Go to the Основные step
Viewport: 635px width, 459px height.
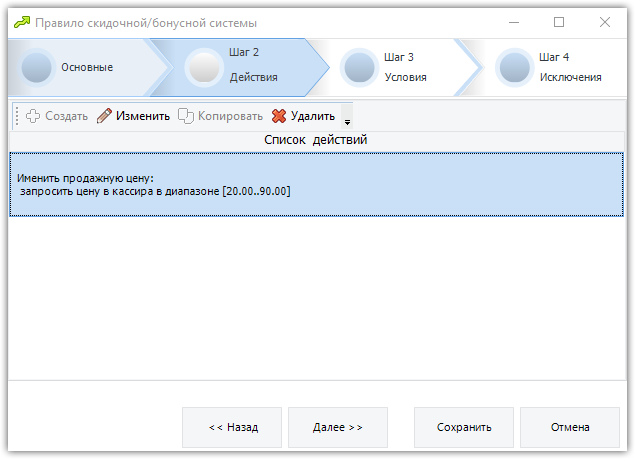coord(79,67)
